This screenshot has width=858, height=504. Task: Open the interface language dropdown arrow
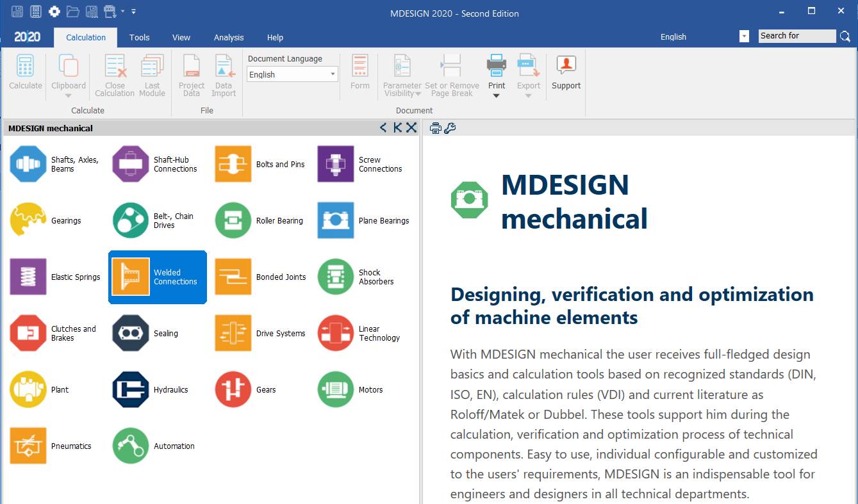[x=744, y=37]
